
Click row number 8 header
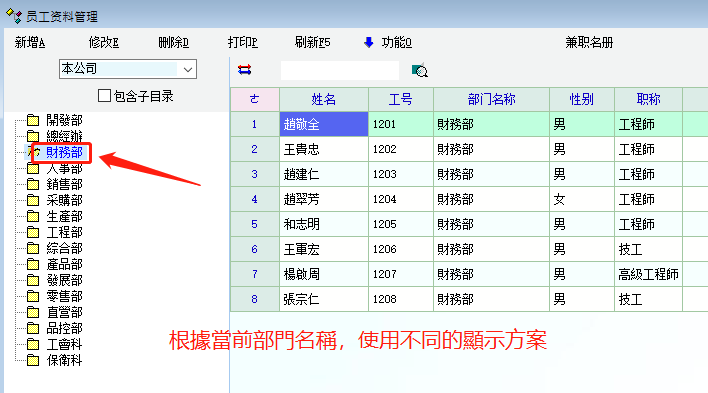pyautogui.click(x=255, y=299)
